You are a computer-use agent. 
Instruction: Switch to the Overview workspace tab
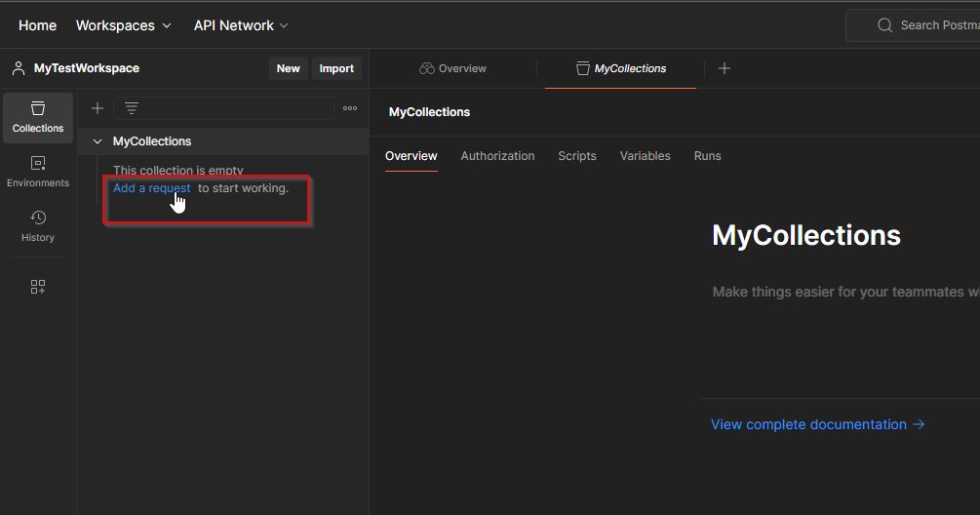coord(452,68)
